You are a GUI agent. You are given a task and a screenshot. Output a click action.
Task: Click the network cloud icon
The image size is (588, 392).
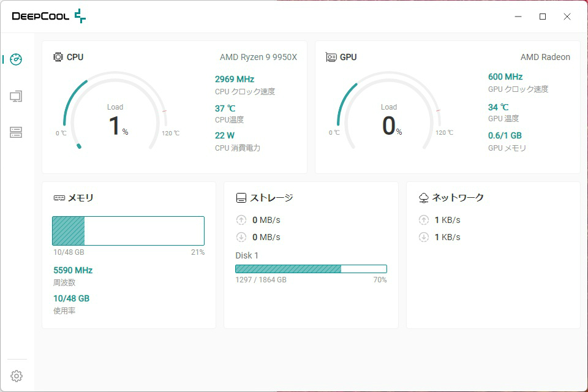[424, 198]
